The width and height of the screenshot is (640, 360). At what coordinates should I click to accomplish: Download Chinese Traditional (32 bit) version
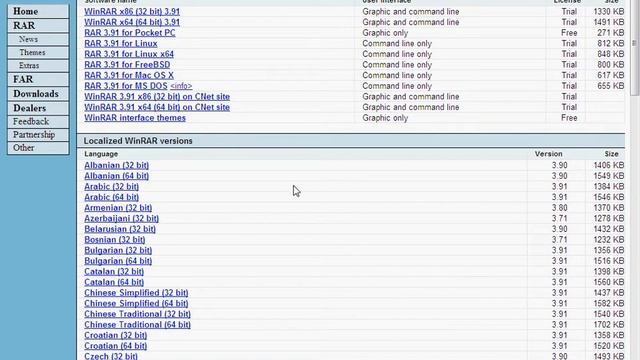point(138,314)
